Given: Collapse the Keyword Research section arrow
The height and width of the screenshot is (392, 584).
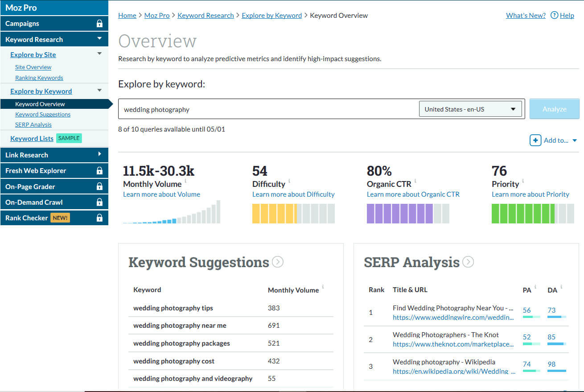Looking at the screenshot, I should coord(99,39).
